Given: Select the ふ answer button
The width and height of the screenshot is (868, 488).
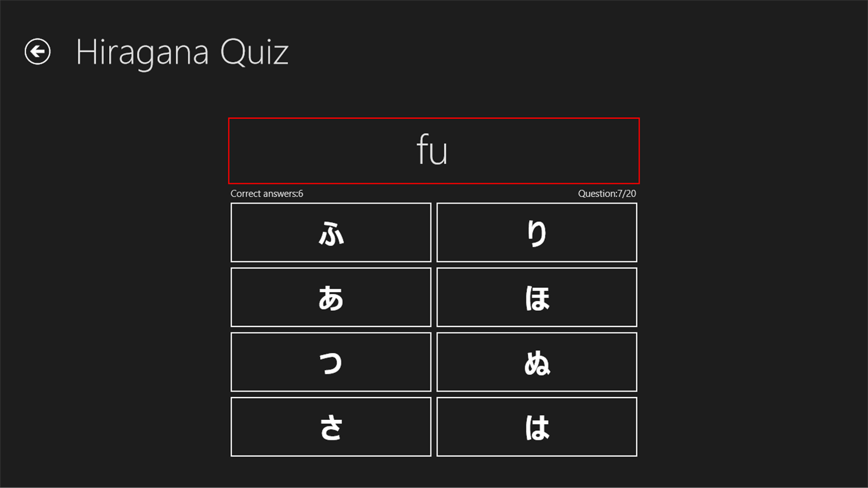Looking at the screenshot, I should (x=331, y=233).
